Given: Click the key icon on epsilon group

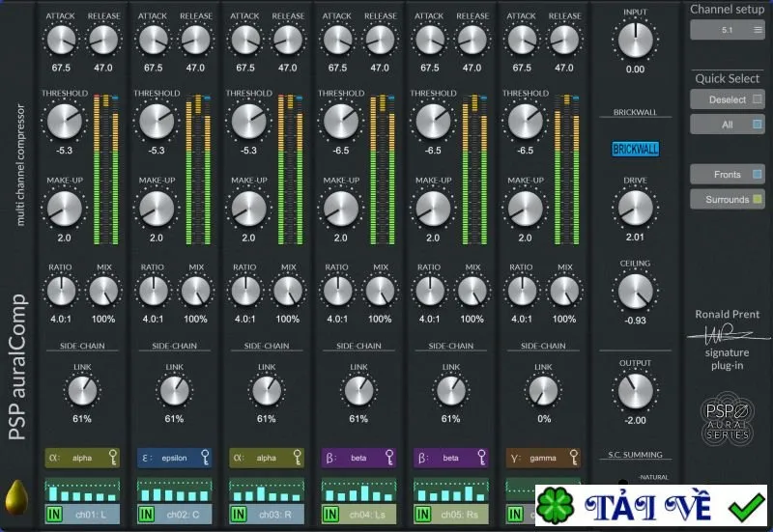Looking at the screenshot, I should 205,458.
